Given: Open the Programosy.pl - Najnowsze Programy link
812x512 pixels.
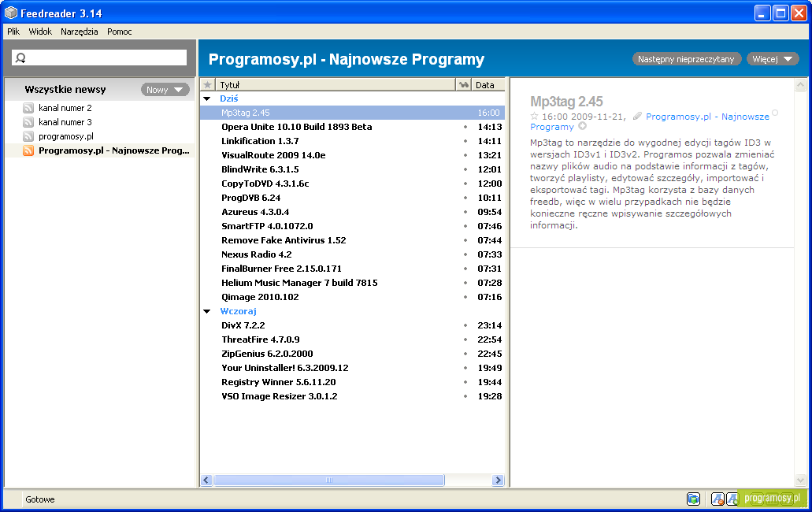Looking at the screenshot, I should pos(650,121).
